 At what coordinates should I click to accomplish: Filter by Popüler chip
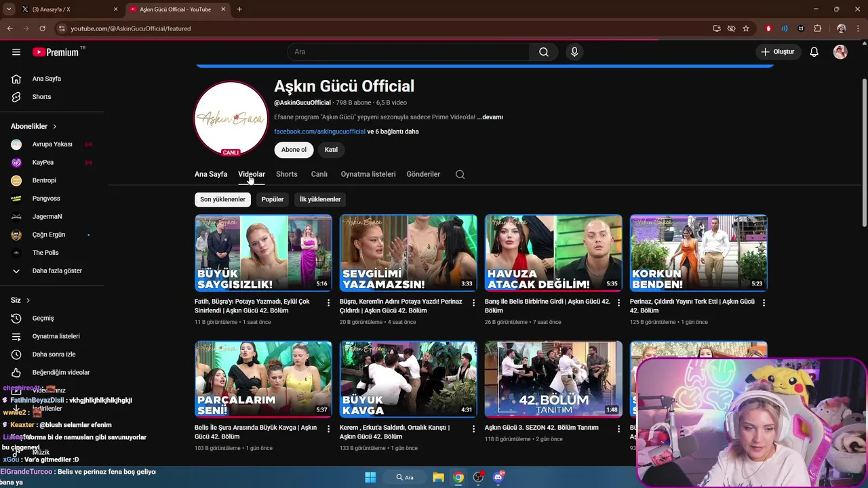[273, 199]
